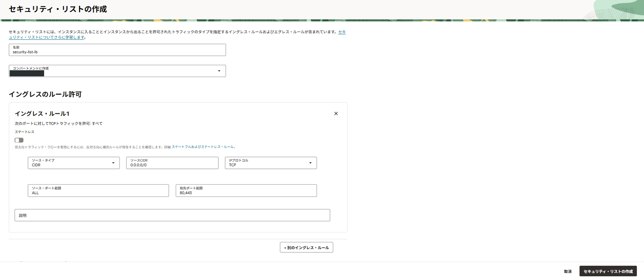Click the 名前 field containing security-list-lb
Image resolution: width=644 pixels, height=280 pixels.
click(x=117, y=50)
